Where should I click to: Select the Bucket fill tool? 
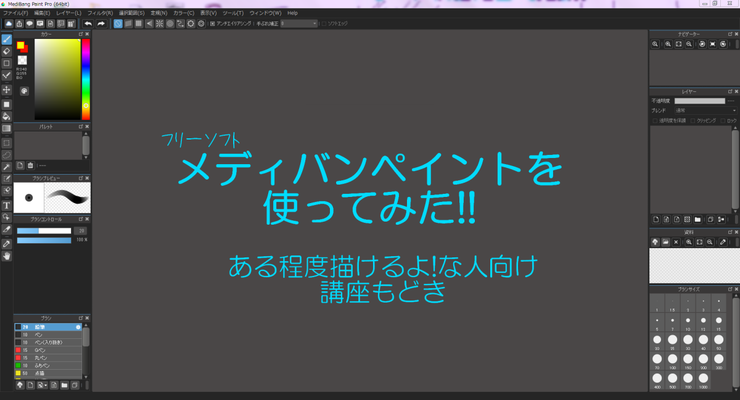(7, 116)
